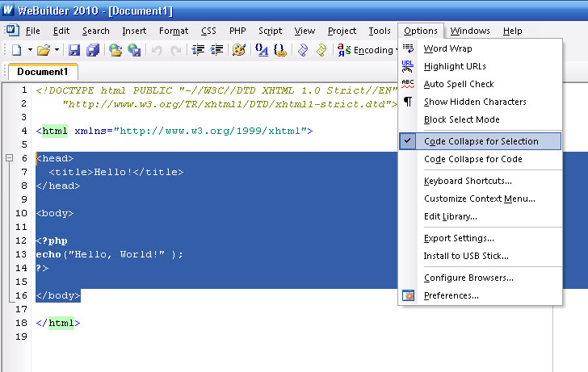This screenshot has width=588, height=372.
Task: Open the Script menu
Action: 270,31
